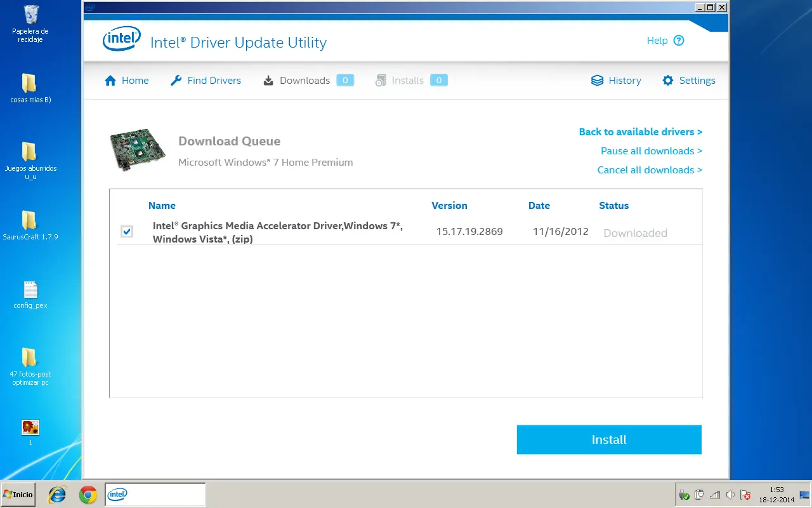Launch Google Chrome from the taskbar
812x508 pixels.
(88, 495)
